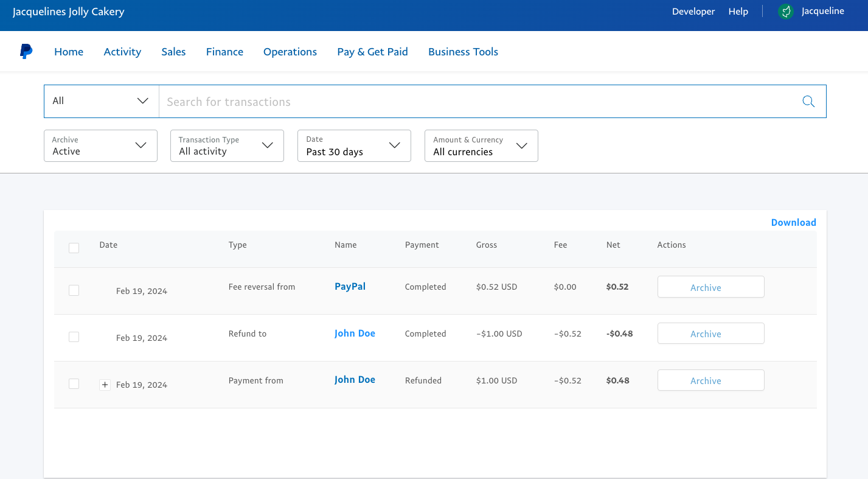Select the Refund to John Doe checkbox
The image size is (868, 479).
(x=74, y=337)
